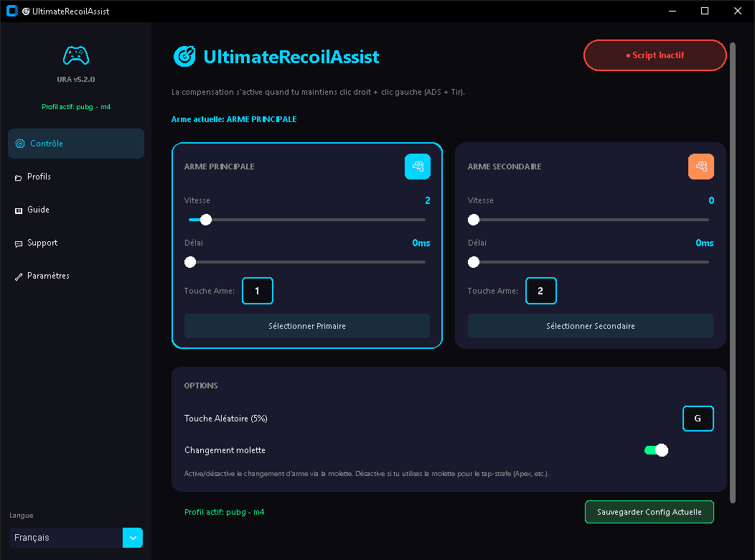Click the Arme Secondaire Délai slider
This screenshot has width=755, height=560.
pyautogui.click(x=591, y=262)
